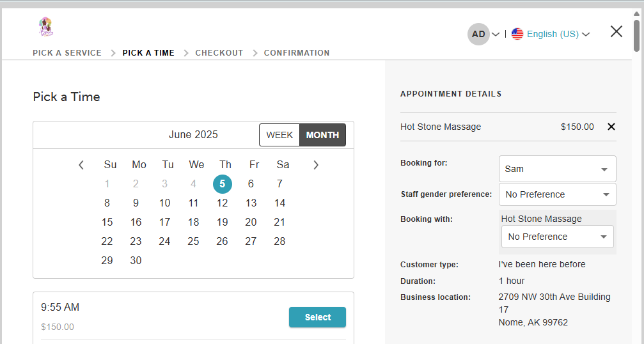Remove Hot Stone Massage from appointment
Screen dimensions: 644x344
point(611,127)
